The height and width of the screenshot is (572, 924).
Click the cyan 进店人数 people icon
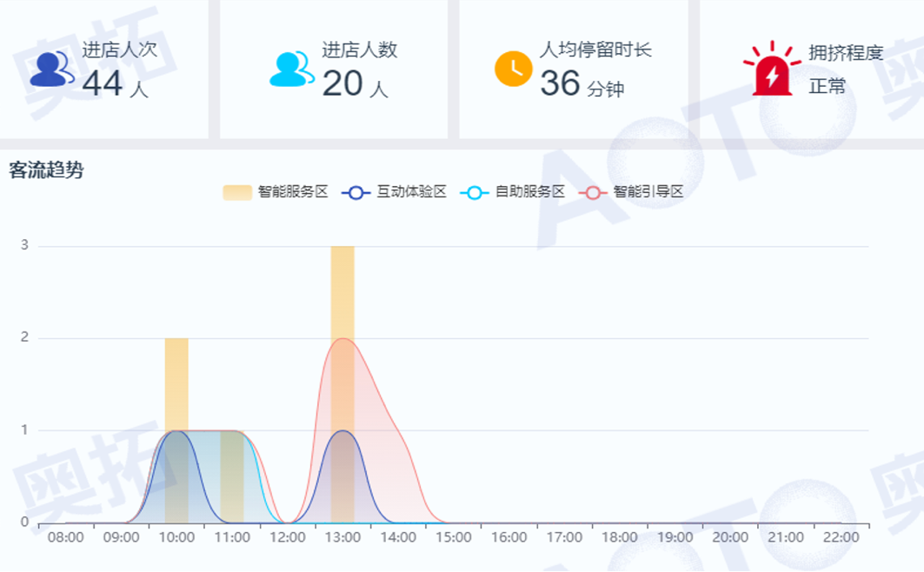point(292,69)
